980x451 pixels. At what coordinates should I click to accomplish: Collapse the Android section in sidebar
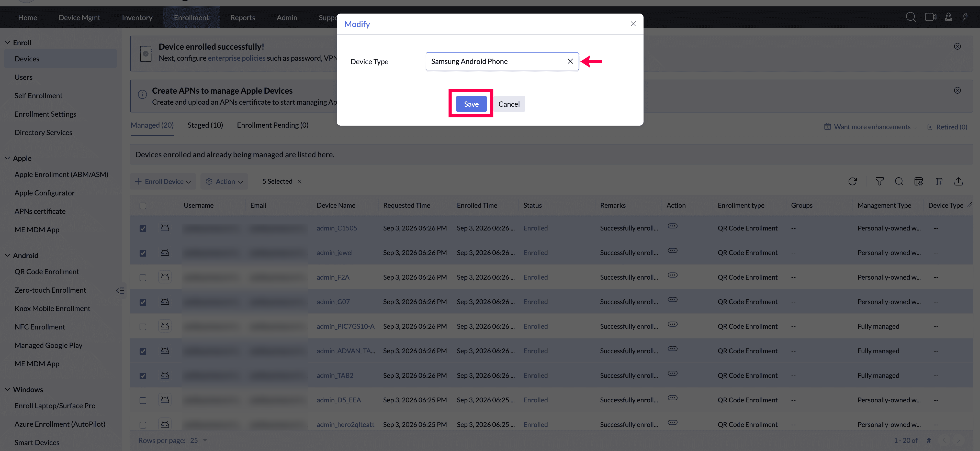coord(7,255)
